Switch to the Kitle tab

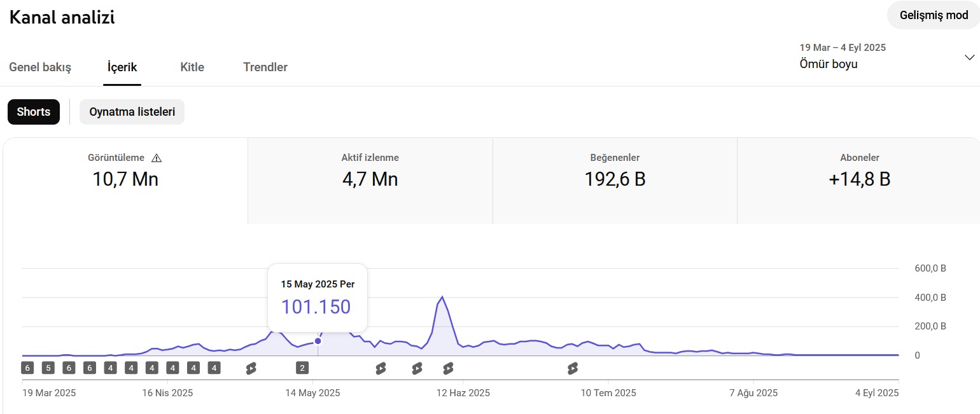(x=192, y=67)
